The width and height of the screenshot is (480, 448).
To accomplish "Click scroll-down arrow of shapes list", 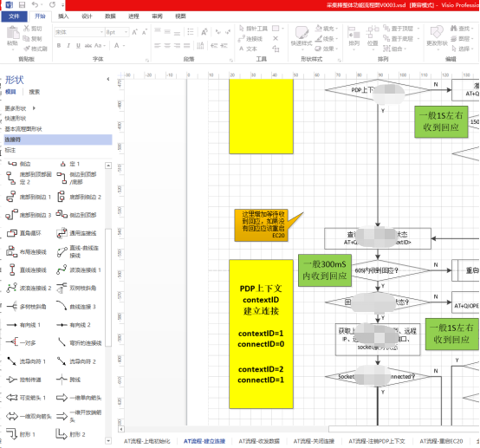I will 108,441.
